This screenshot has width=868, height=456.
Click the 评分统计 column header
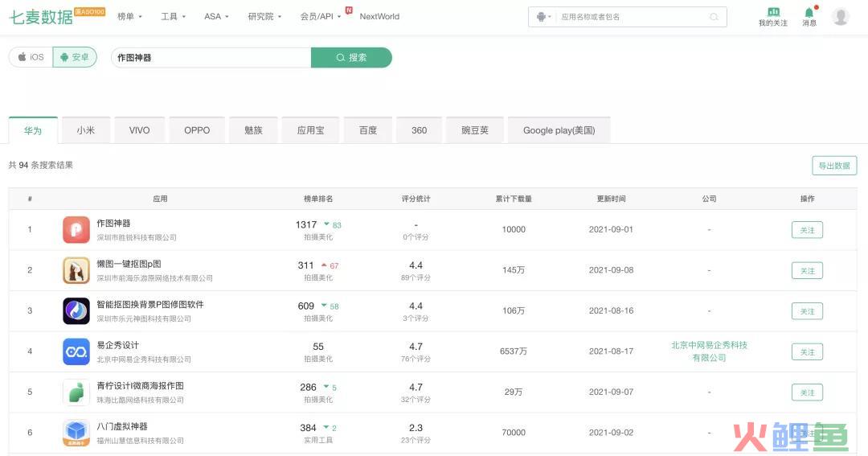click(416, 199)
